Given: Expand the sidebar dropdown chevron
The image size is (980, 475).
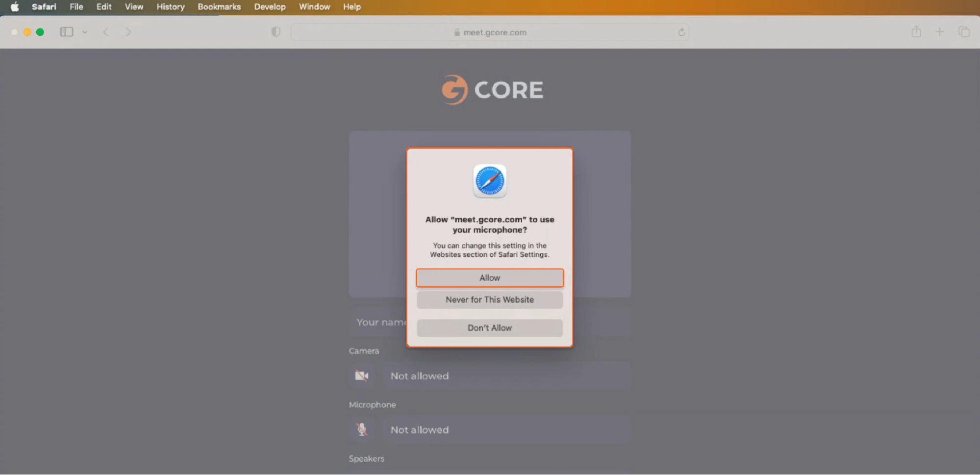Looking at the screenshot, I should pyautogui.click(x=85, y=32).
